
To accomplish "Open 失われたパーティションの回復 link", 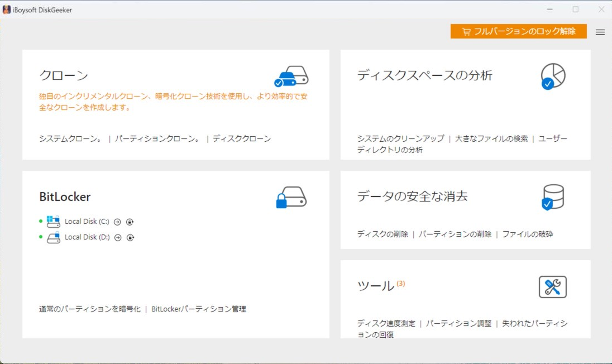I will coord(462,329).
